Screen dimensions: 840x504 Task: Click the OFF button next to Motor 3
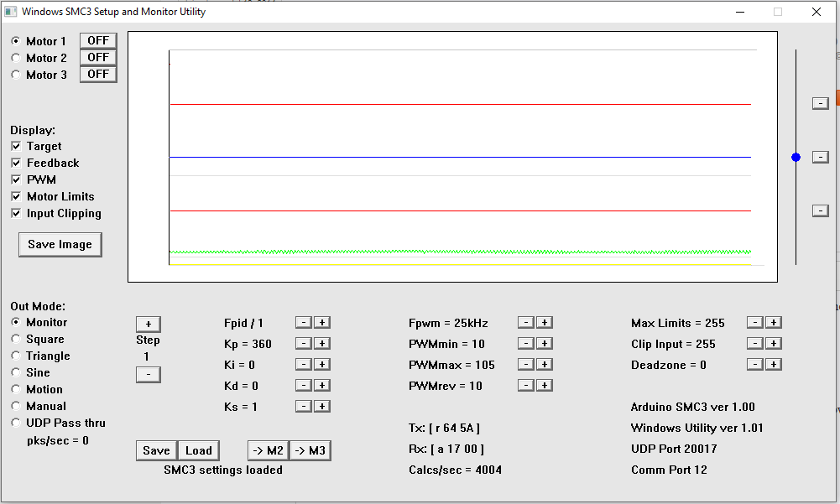(97, 74)
